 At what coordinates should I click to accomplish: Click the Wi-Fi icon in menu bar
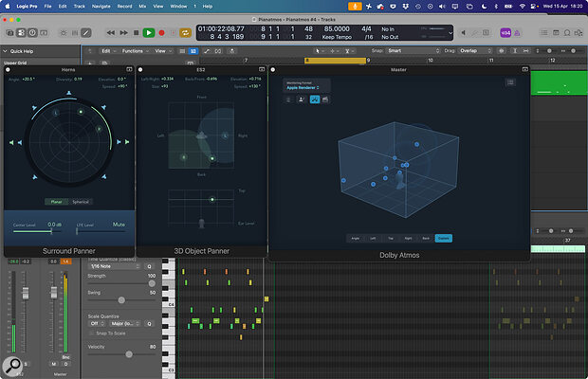tap(522, 7)
